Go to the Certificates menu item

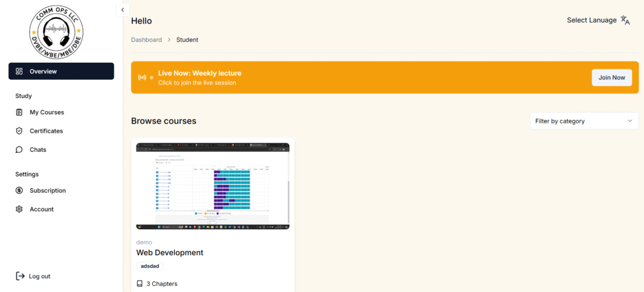[x=47, y=131]
